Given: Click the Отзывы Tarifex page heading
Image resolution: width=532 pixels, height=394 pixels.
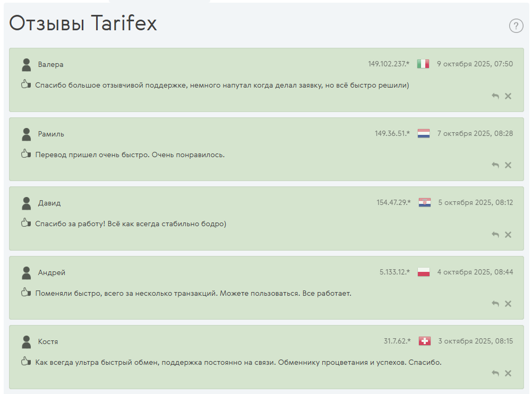Looking at the screenshot, I should click(x=83, y=23).
